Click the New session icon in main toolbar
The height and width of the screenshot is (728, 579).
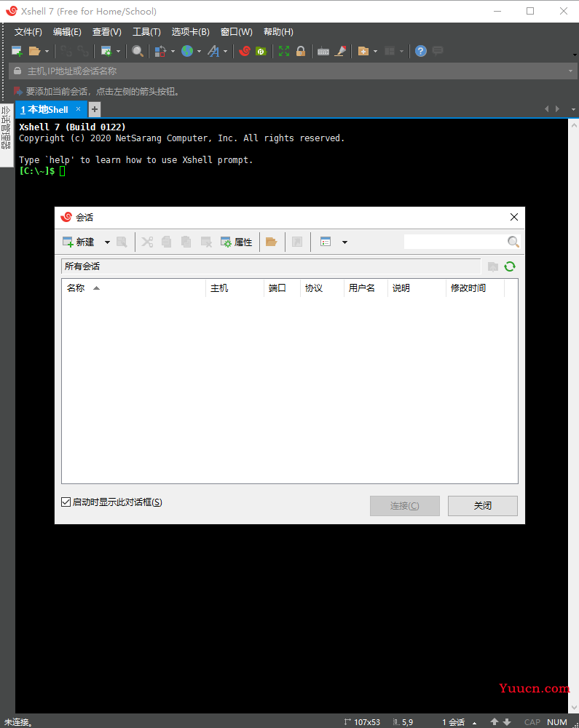pos(17,51)
